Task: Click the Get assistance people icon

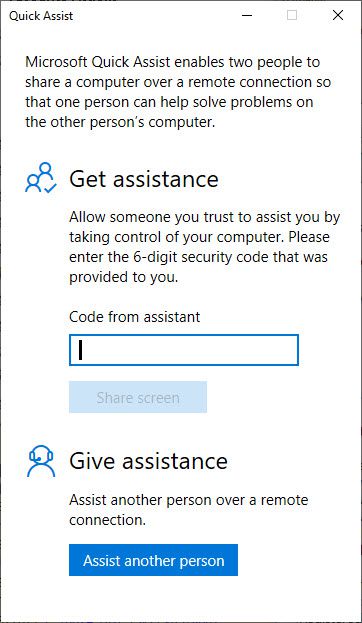Action: point(41,178)
